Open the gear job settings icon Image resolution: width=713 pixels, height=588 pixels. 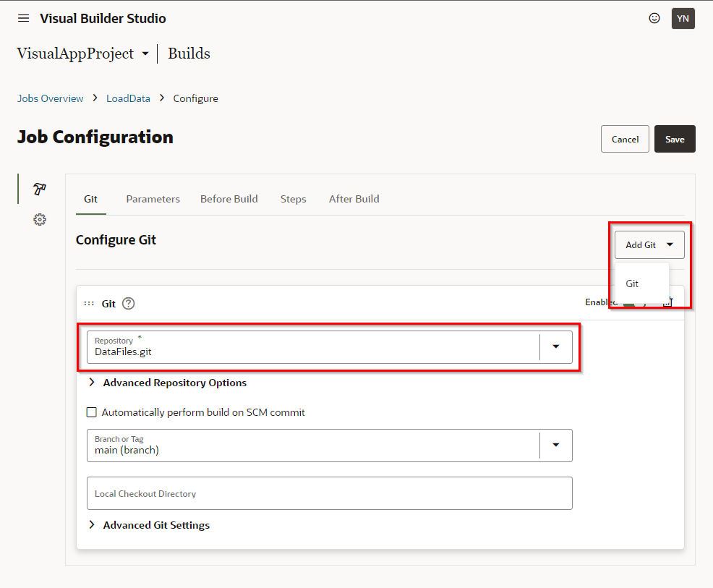point(40,219)
